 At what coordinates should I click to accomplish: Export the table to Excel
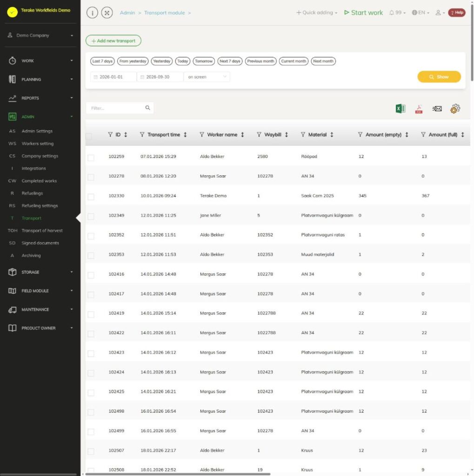click(x=401, y=108)
